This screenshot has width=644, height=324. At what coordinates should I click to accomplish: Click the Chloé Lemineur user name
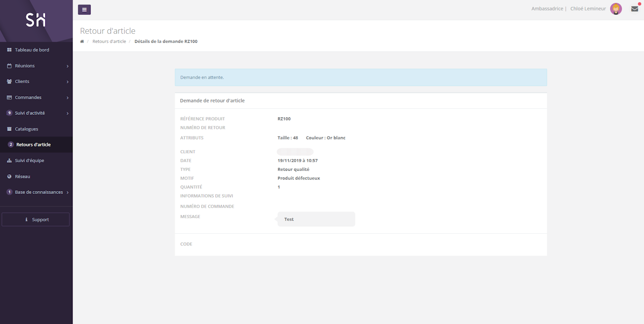[x=588, y=9]
